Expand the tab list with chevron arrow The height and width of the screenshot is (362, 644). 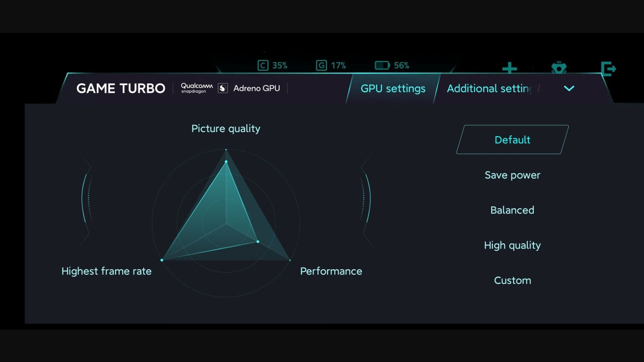point(569,89)
